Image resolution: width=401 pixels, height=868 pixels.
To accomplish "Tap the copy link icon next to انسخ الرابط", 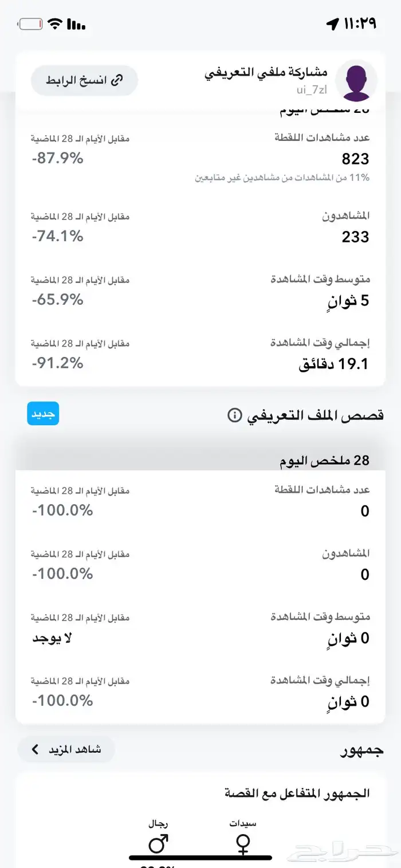I will [x=118, y=80].
